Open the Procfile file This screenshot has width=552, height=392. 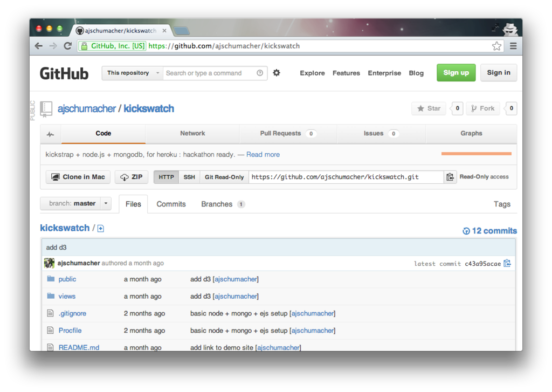[70, 331]
